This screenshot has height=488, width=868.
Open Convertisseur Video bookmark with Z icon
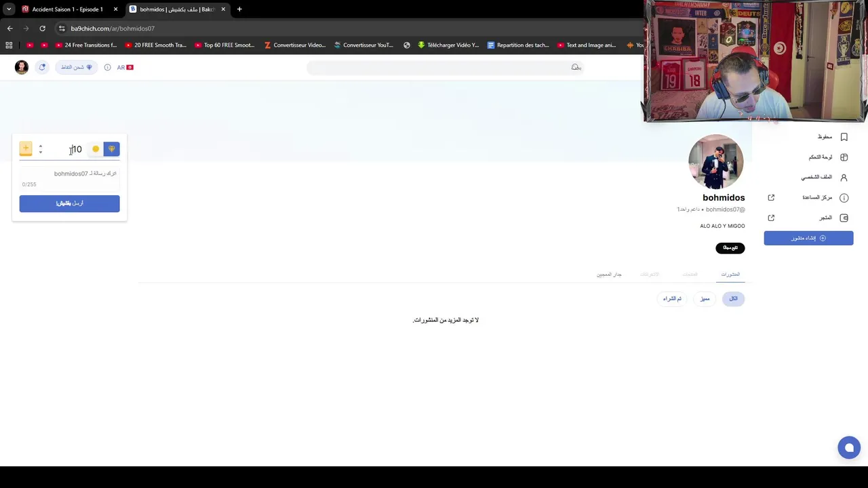(x=295, y=45)
